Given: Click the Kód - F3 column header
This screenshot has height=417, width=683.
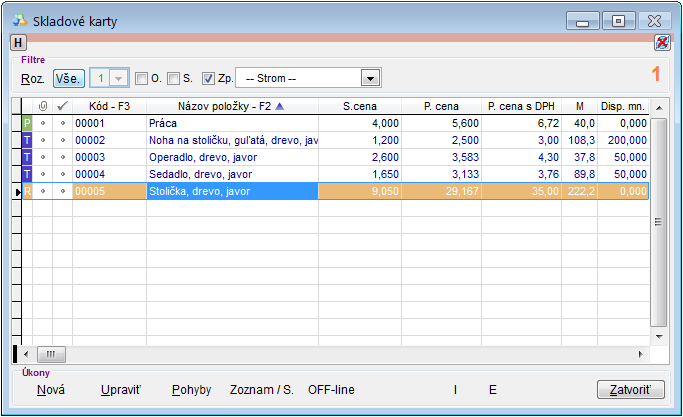Looking at the screenshot, I should [110, 105].
